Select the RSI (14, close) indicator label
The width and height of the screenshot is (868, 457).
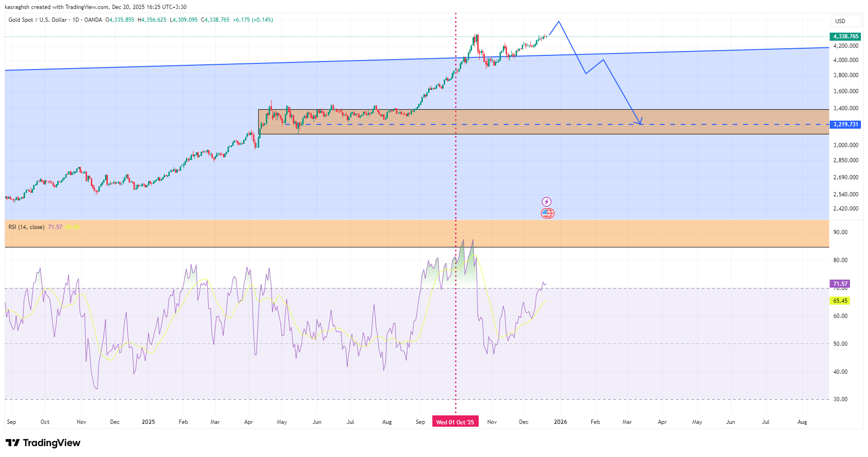(x=26, y=227)
